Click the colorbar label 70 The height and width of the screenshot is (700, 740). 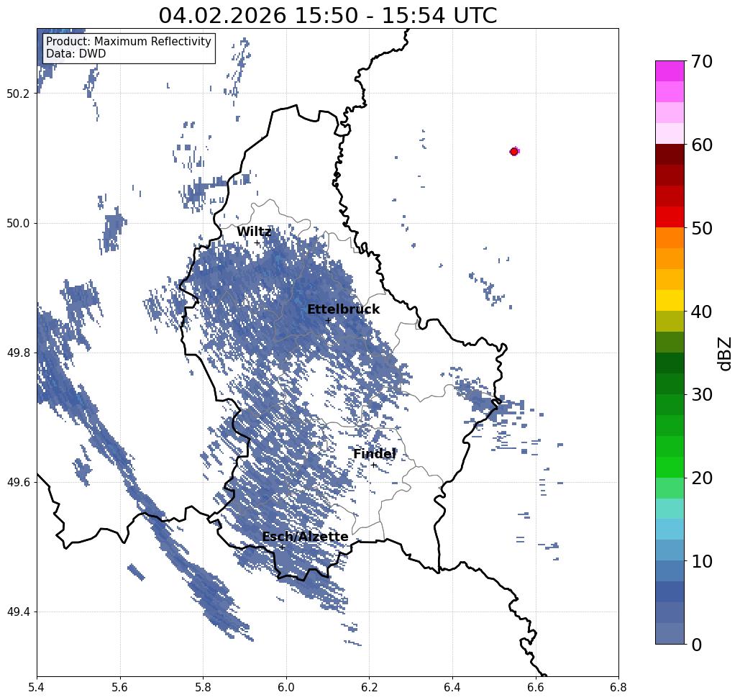coord(701,61)
